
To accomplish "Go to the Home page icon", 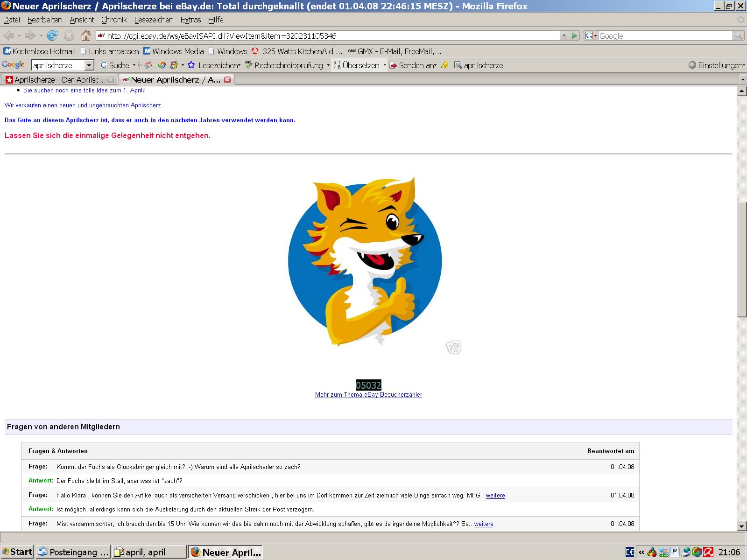I will click(86, 35).
